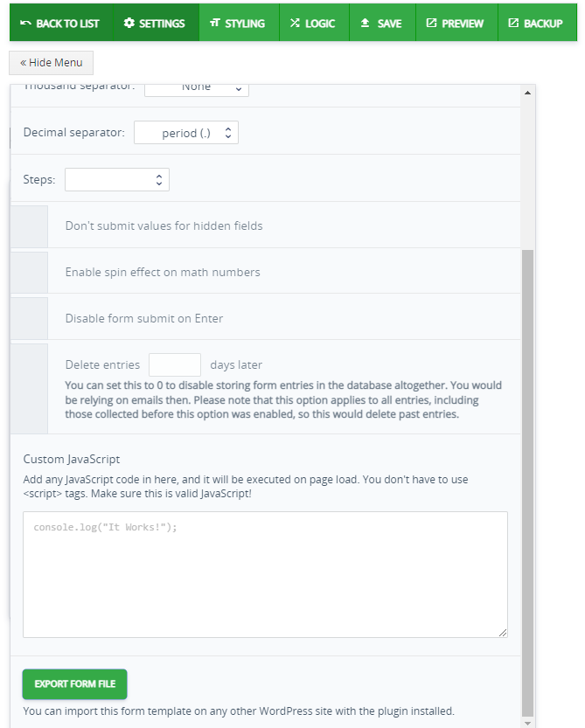Click the 'days later' label
Screen dimensions: 585x728
coord(236,365)
